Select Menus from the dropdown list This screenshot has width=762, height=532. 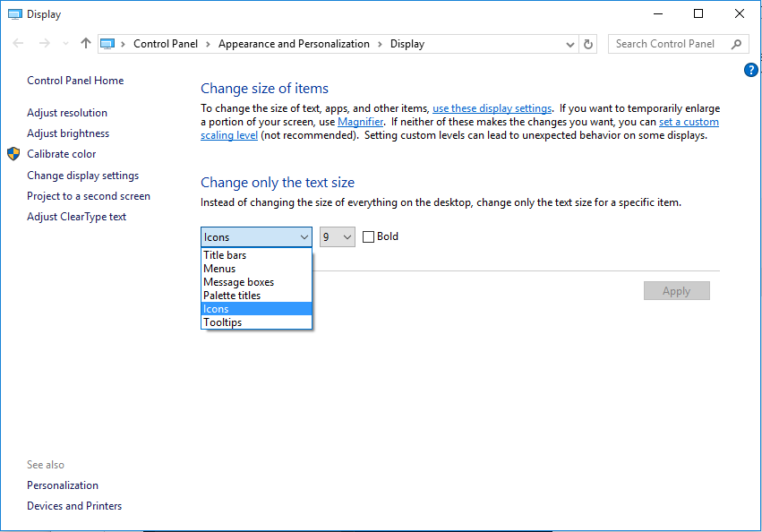[x=256, y=269]
